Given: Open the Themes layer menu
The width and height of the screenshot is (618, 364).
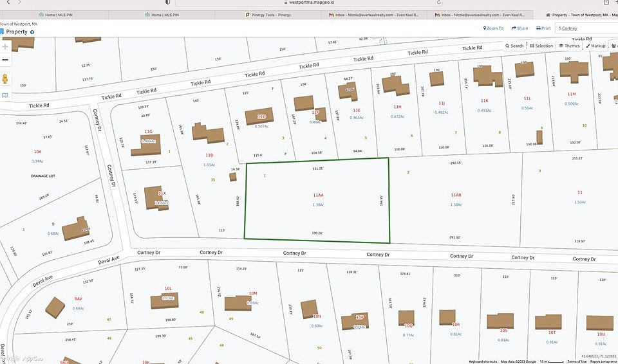Looking at the screenshot, I should pyautogui.click(x=570, y=46).
